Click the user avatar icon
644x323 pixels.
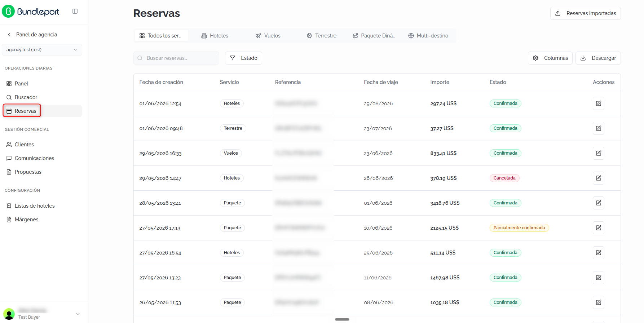point(9,314)
